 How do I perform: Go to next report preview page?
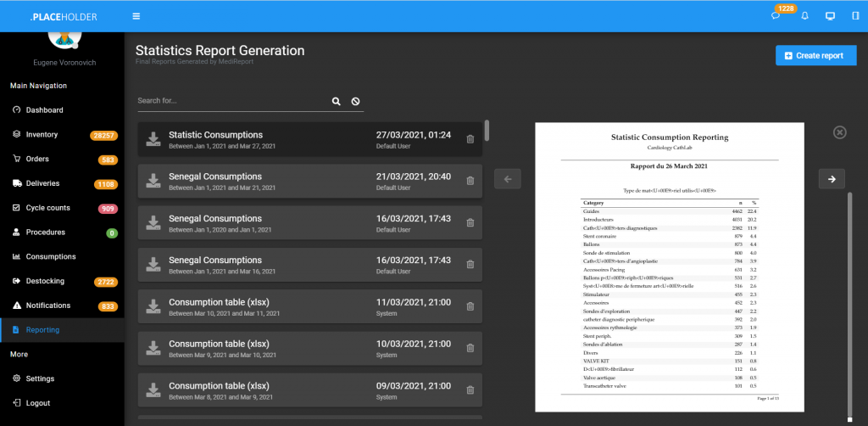click(x=832, y=179)
